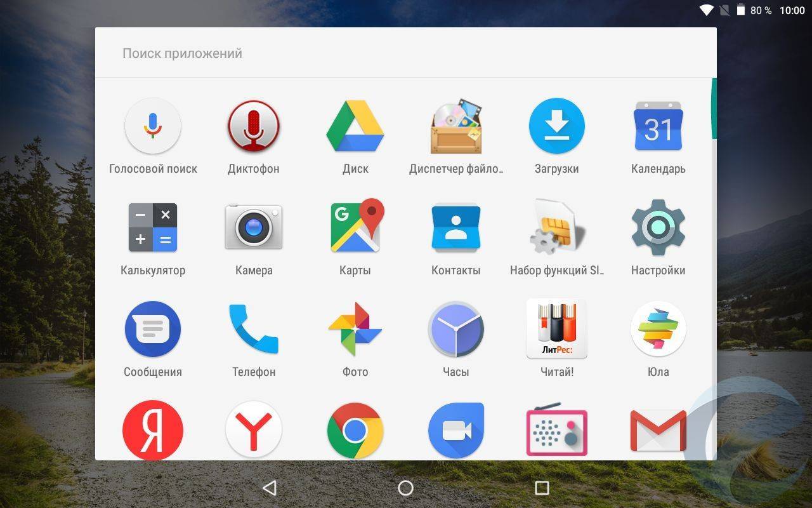Open Google Maps (Карты)
This screenshot has width=812, height=508.
coord(355,227)
